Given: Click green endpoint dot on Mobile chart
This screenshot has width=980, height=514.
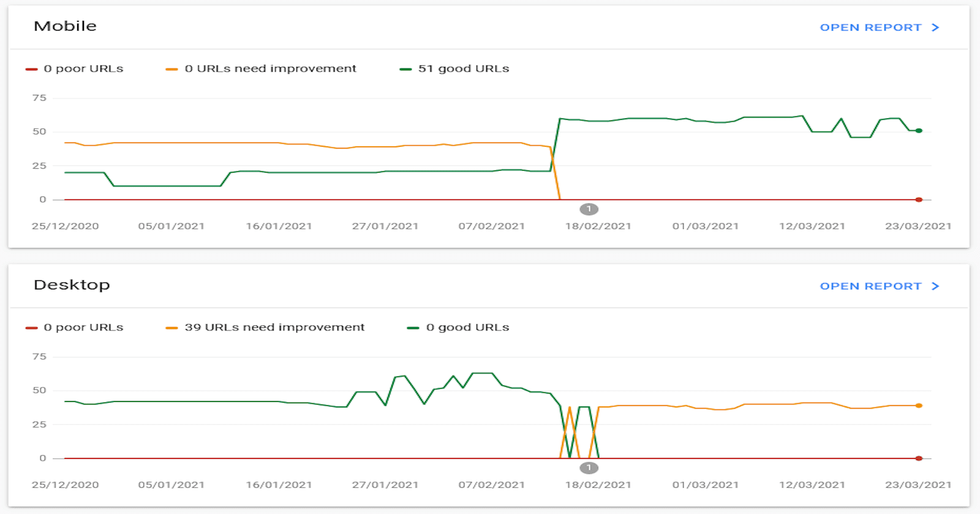Looking at the screenshot, I should point(919,130).
